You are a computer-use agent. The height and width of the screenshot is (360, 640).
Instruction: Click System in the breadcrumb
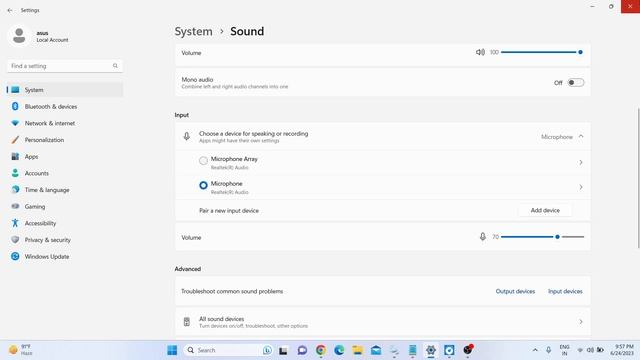pos(193,31)
